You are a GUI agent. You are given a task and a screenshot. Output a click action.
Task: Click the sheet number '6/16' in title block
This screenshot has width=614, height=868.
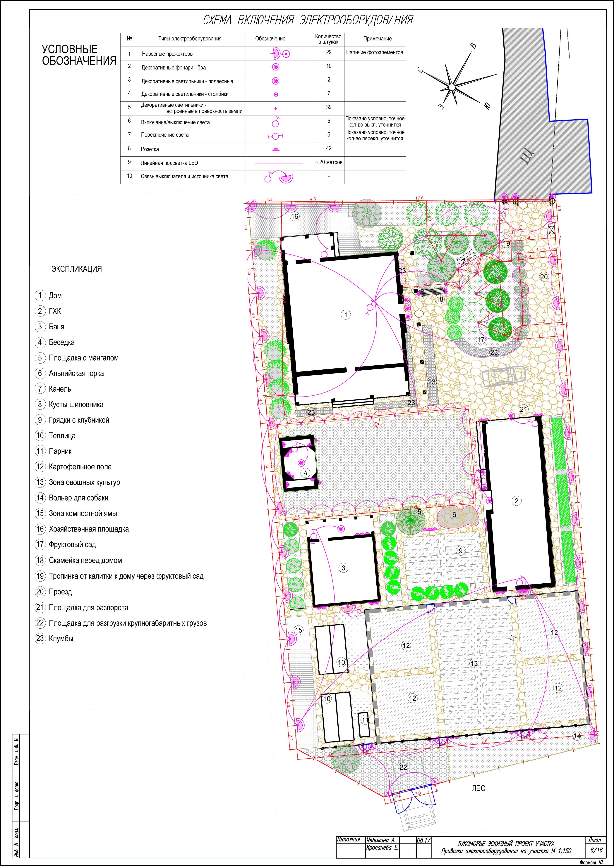pyautogui.click(x=596, y=850)
